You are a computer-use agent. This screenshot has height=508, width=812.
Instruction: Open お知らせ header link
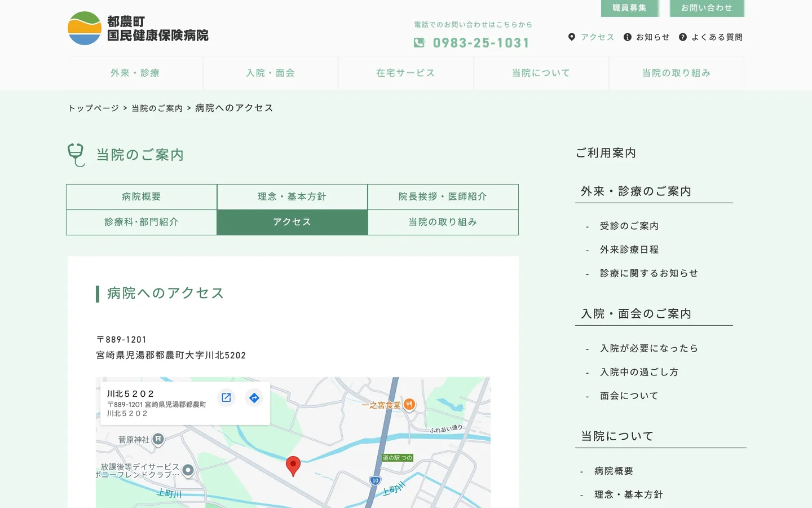pyautogui.click(x=653, y=37)
